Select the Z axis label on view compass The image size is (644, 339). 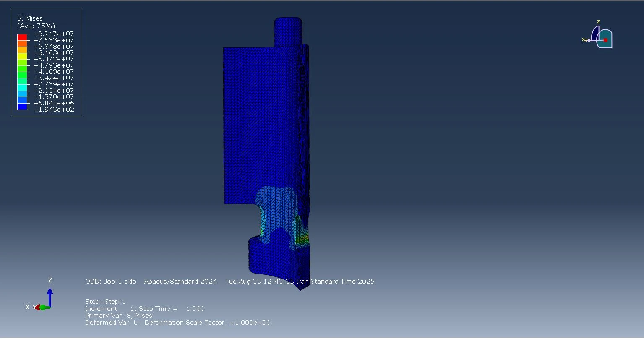(598, 22)
